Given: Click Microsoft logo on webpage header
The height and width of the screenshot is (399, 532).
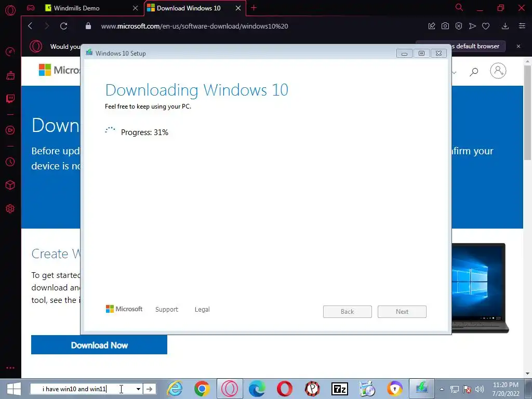Looking at the screenshot, I should pyautogui.click(x=59, y=70).
